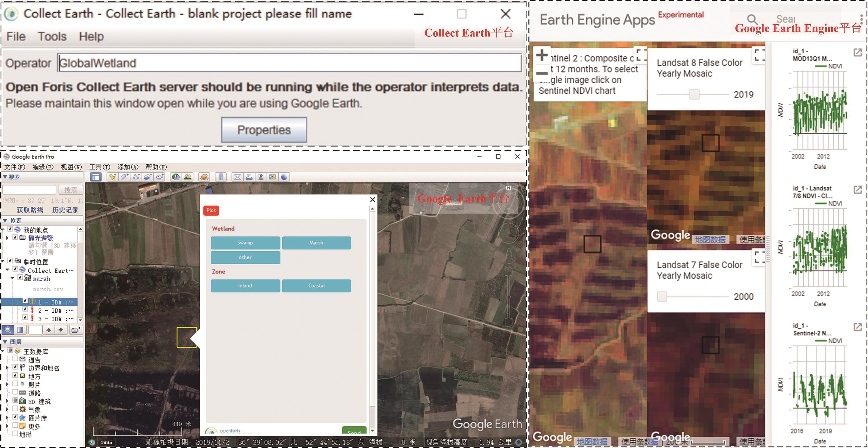Click the save image icon in toolbar

click(x=261, y=177)
